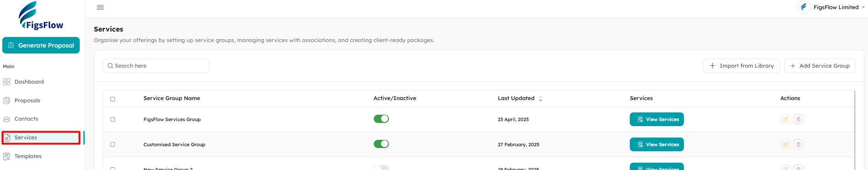868x170 pixels.
Task: Expand the FigsFlow Limited account dropdown
Action: pos(863,7)
